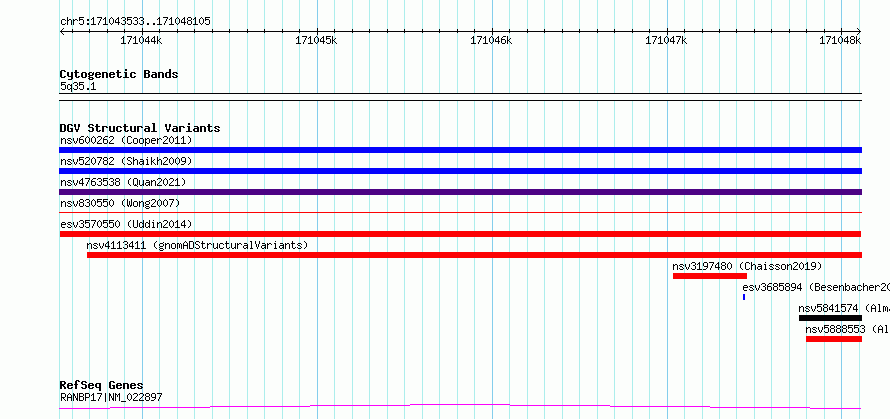
Task: Select the short red nsv3197480 bar
Action: (710, 276)
